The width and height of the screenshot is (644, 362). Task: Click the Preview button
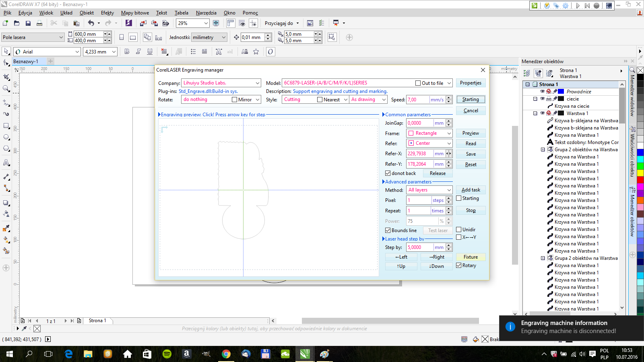click(x=471, y=133)
